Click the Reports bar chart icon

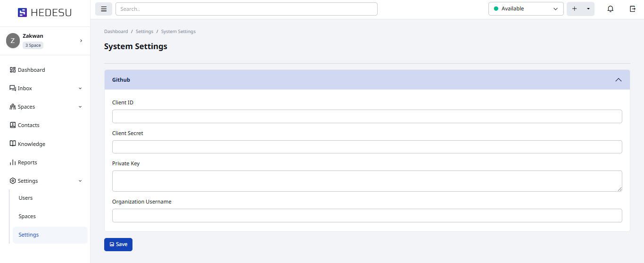13,162
